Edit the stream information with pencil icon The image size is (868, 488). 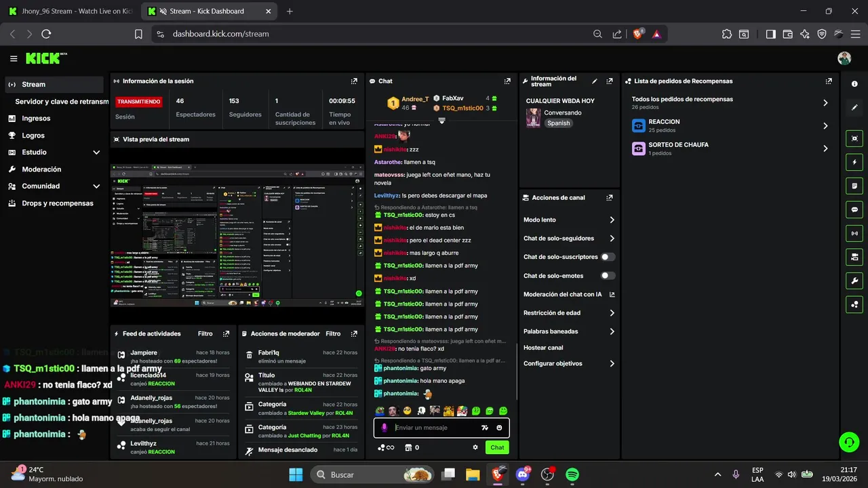[595, 81]
